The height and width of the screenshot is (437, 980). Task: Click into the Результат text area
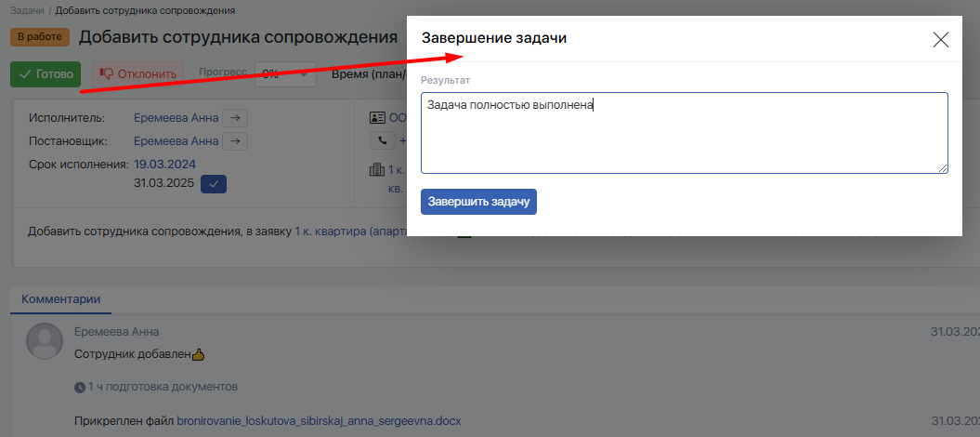tap(684, 132)
